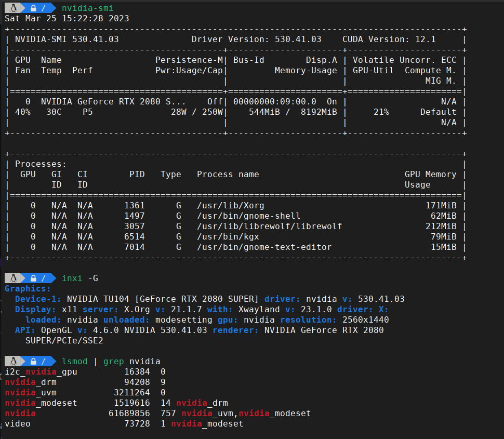Image resolution: width=504 pixels, height=439 pixels.
Task: Click the resolution value "2560x1440"
Action: coord(365,320)
